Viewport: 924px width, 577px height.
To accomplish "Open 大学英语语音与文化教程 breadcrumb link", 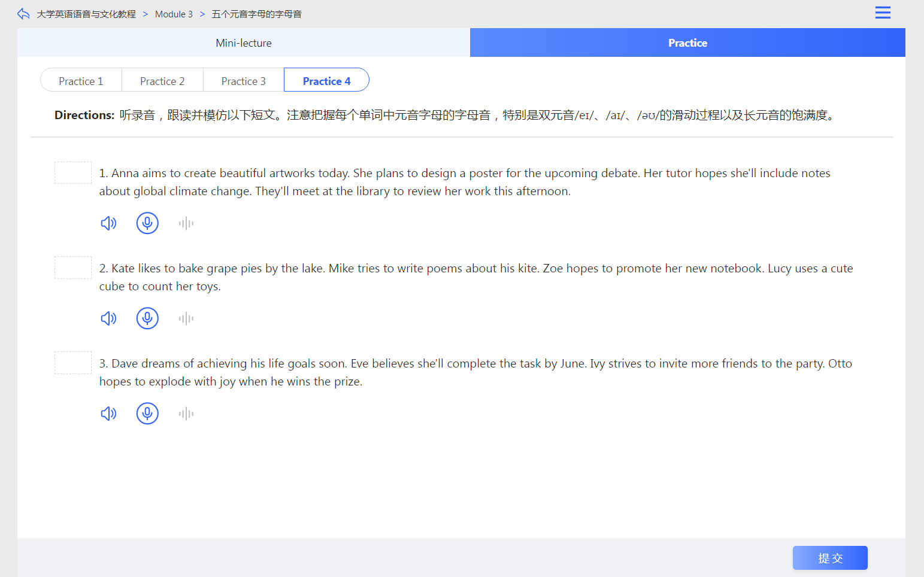I will [x=86, y=14].
